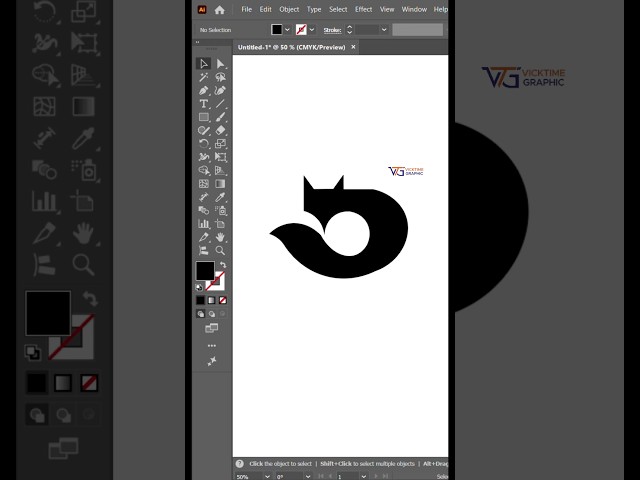Pick the Lasso tool
The image size is (640, 480).
[220, 77]
